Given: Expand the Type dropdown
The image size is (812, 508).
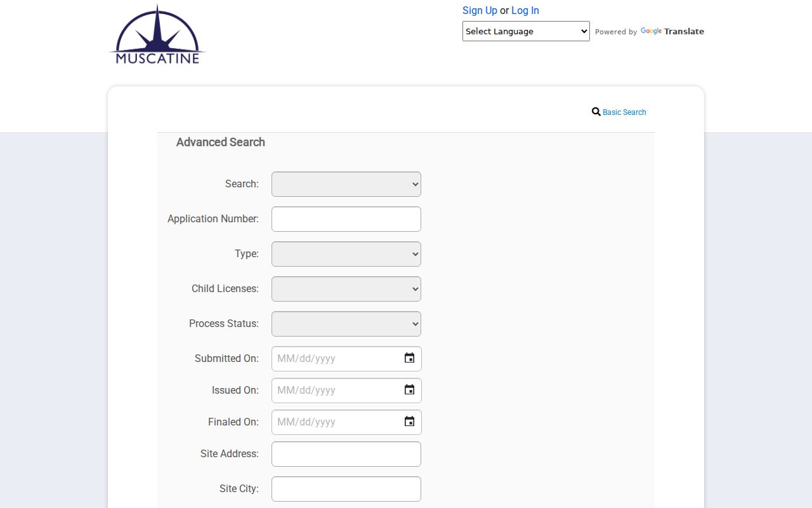Looking at the screenshot, I should pyautogui.click(x=346, y=254).
